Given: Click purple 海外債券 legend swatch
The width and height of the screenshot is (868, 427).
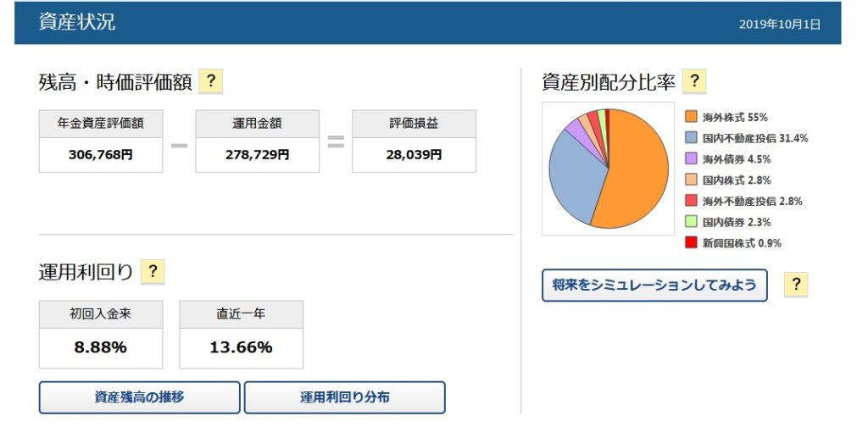Looking at the screenshot, I should click(692, 159).
